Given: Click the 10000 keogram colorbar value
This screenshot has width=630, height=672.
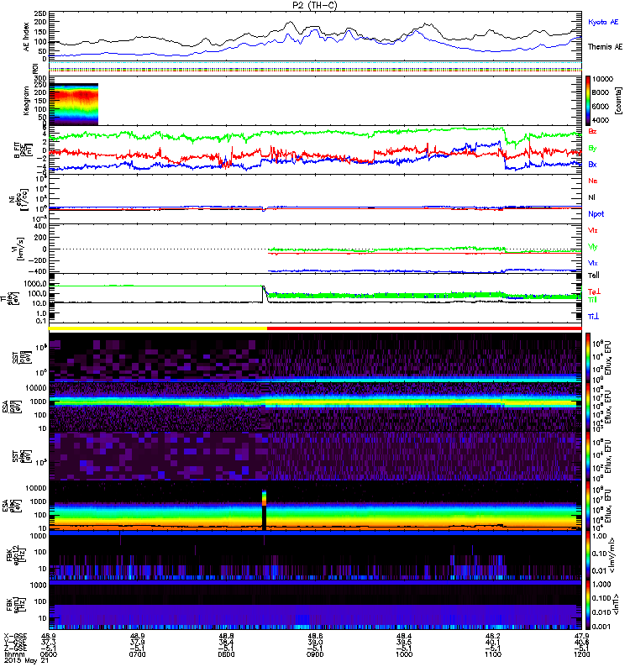Looking at the screenshot, I should tap(602, 79).
